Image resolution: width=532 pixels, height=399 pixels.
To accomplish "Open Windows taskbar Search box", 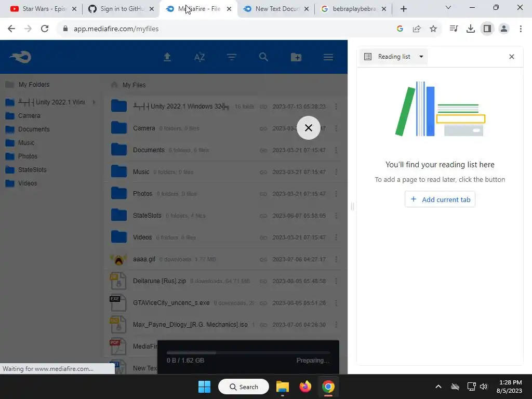I will click(x=244, y=387).
